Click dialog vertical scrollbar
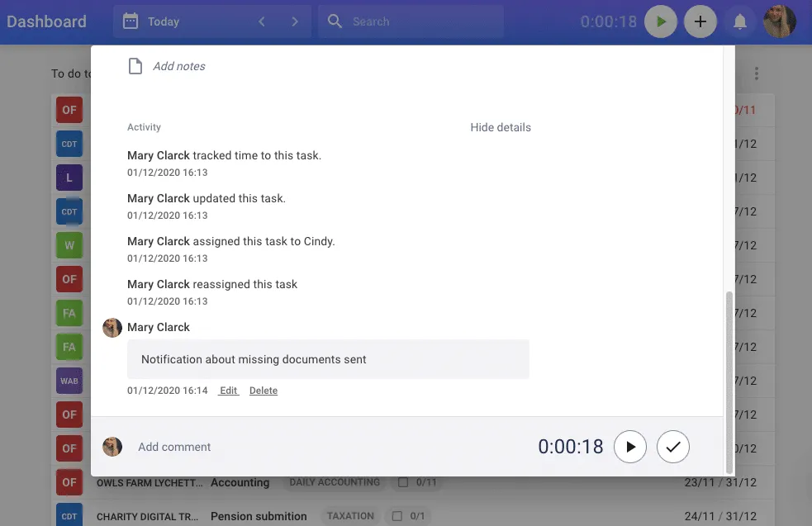The width and height of the screenshot is (812, 526). pyautogui.click(x=729, y=382)
